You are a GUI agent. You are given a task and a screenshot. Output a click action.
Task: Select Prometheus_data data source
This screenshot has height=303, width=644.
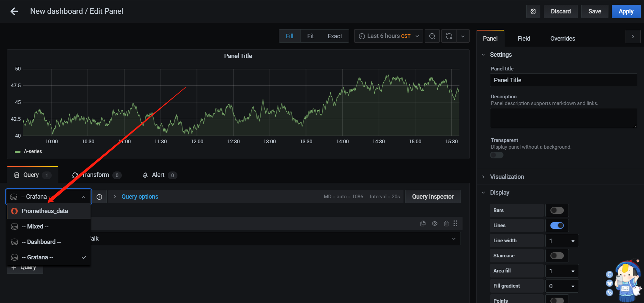pos(49,211)
